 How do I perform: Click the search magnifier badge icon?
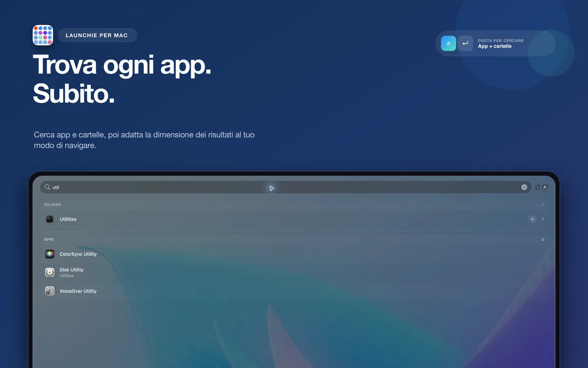coord(448,43)
